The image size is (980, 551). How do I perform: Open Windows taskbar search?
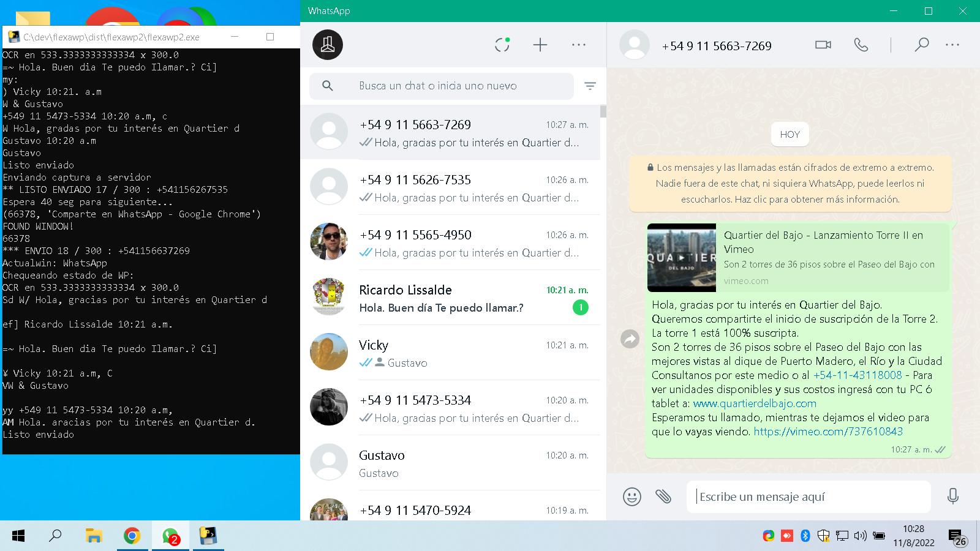[x=55, y=536]
